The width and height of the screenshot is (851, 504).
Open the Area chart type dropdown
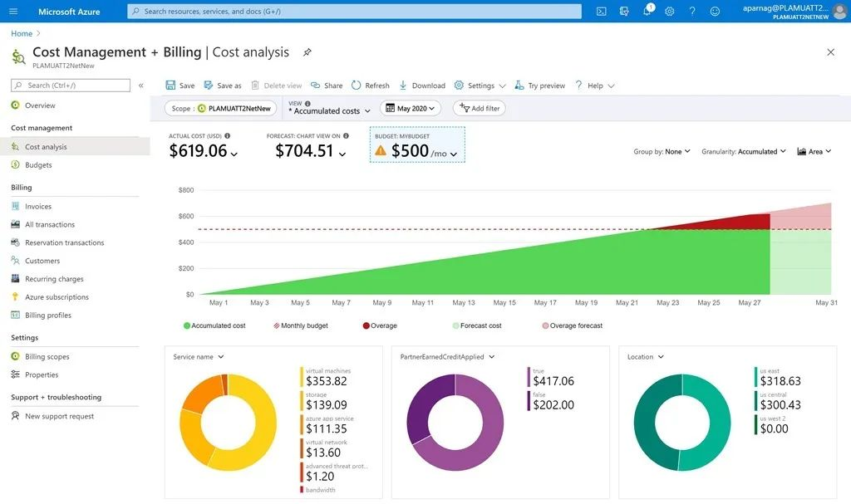[814, 151]
